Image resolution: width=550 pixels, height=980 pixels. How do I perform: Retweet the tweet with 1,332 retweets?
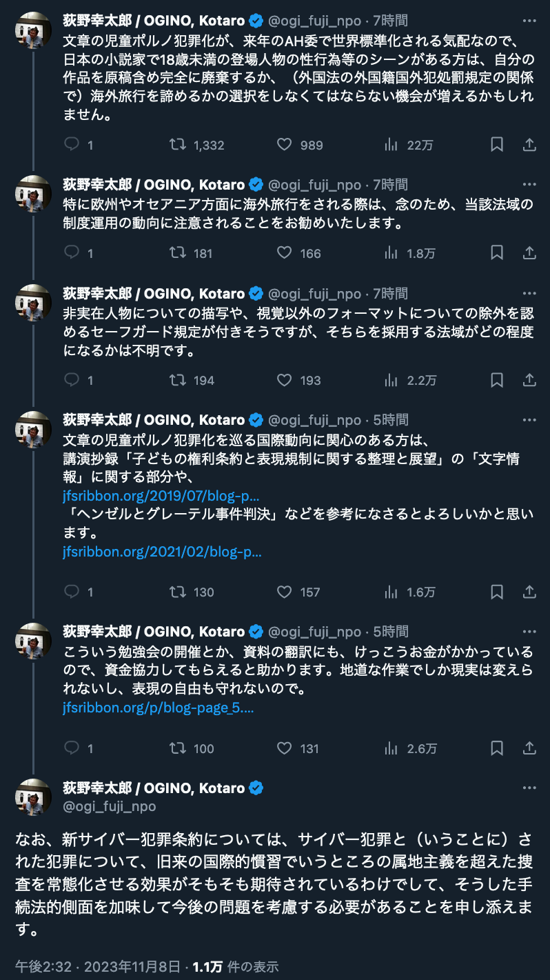178,145
